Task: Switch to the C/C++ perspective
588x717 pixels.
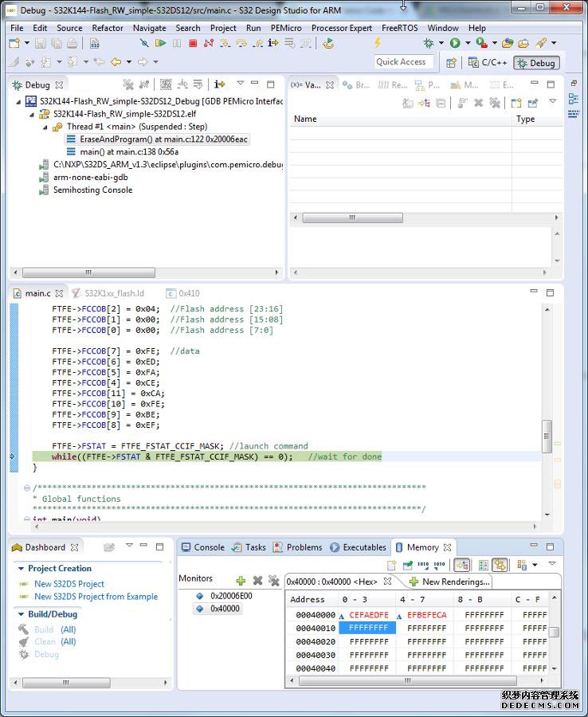Action: click(x=488, y=63)
